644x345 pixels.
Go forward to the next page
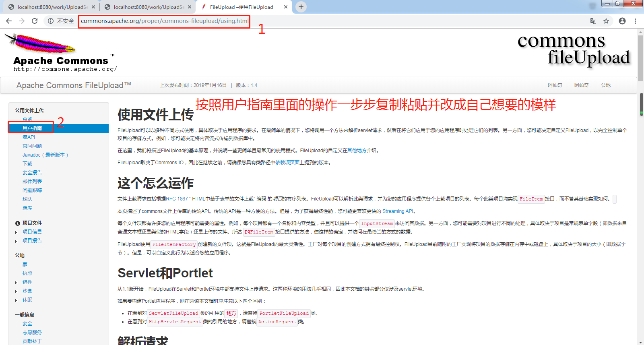click(x=22, y=21)
